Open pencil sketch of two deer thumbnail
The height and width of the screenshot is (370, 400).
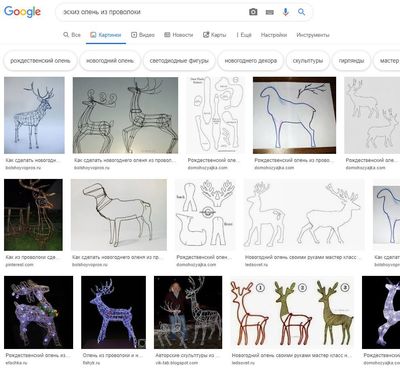click(372, 115)
